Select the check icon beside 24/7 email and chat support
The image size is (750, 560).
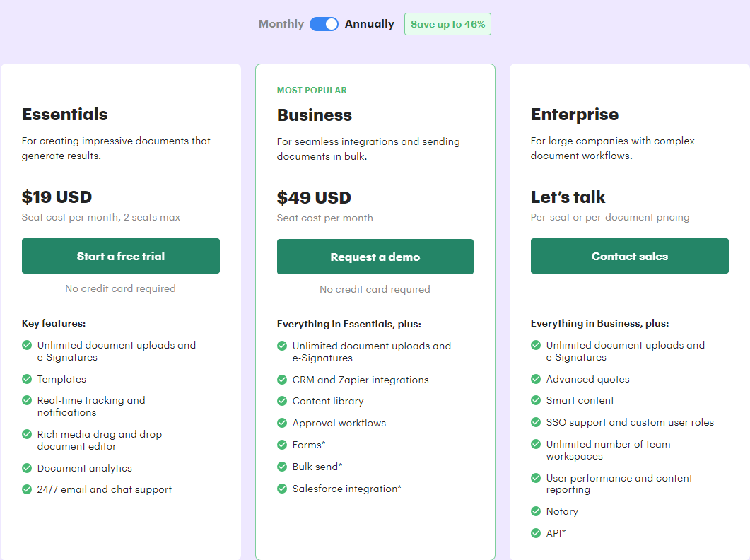pos(26,489)
